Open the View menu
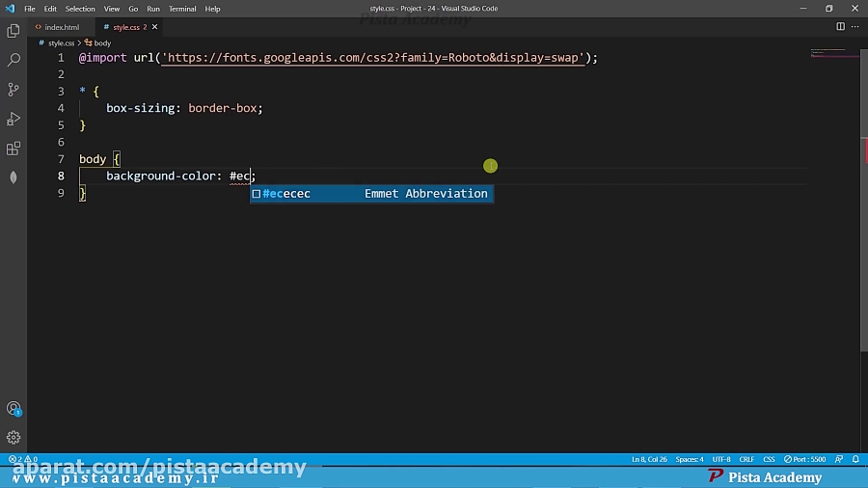 pos(112,9)
